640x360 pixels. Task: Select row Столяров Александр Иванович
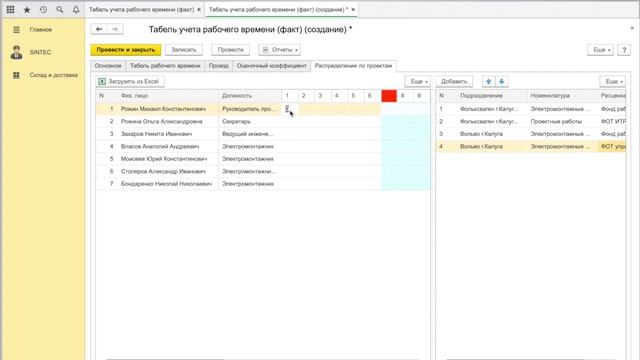pyautogui.click(x=263, y=171)
